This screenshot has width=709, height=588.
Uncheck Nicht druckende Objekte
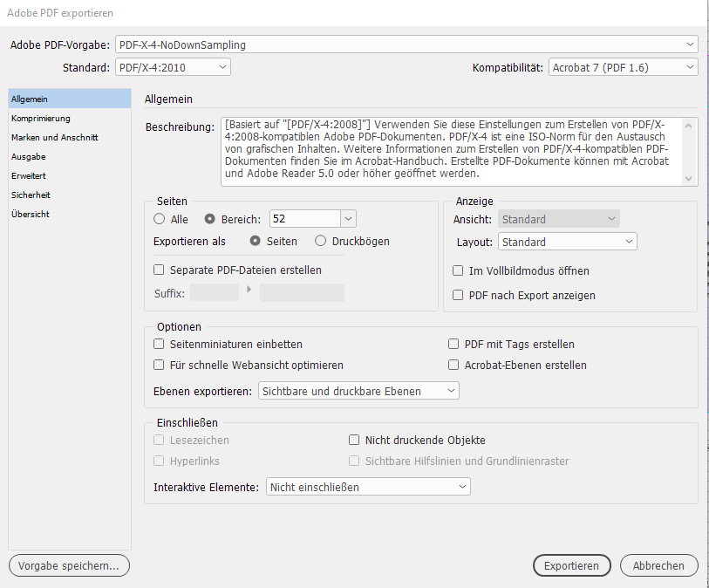pyautogui.click(x=354, y=440)
